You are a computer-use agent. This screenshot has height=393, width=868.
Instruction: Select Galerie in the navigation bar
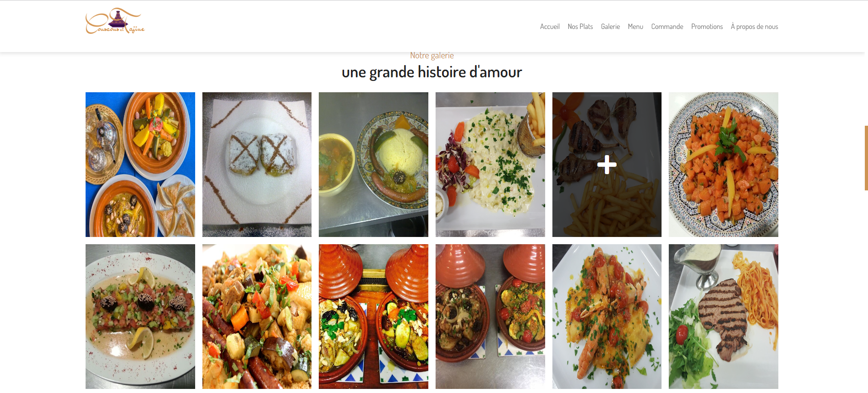[610, 27]
